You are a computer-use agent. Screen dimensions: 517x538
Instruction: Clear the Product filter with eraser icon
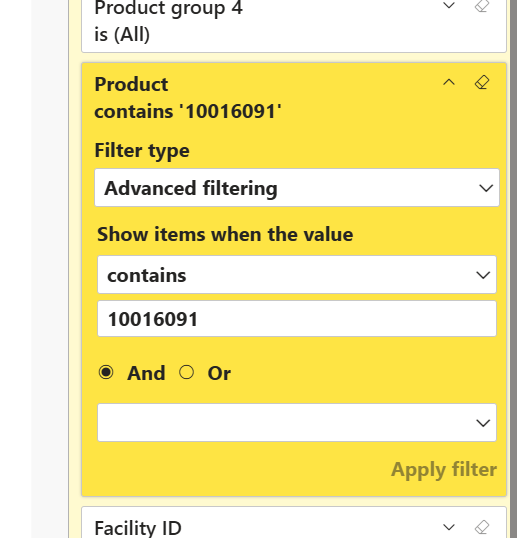482,82
